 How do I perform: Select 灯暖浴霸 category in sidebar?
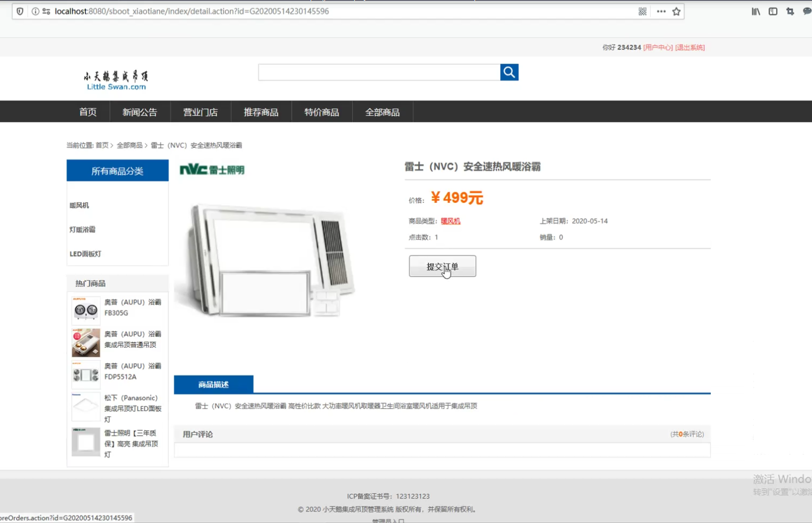pyautogui.click(x=82, y=230)
